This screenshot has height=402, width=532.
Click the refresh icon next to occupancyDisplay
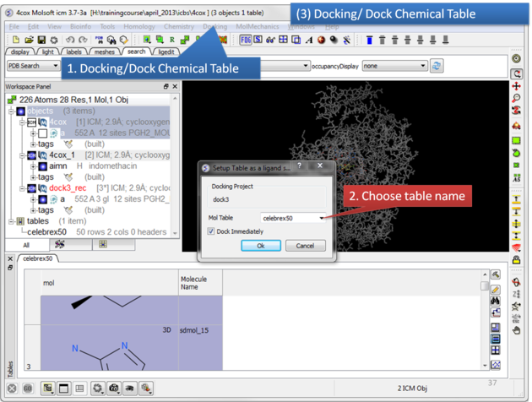(437, 66)
